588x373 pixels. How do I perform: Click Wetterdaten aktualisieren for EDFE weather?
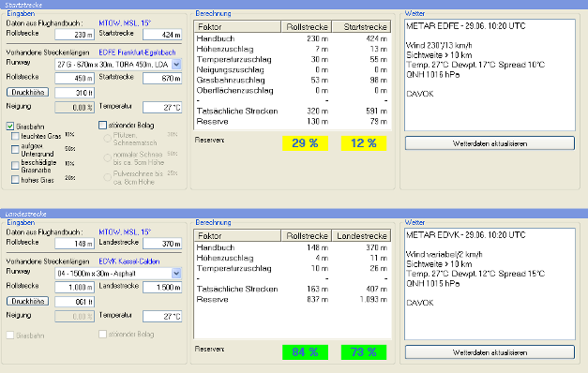(x=490, y=143)
